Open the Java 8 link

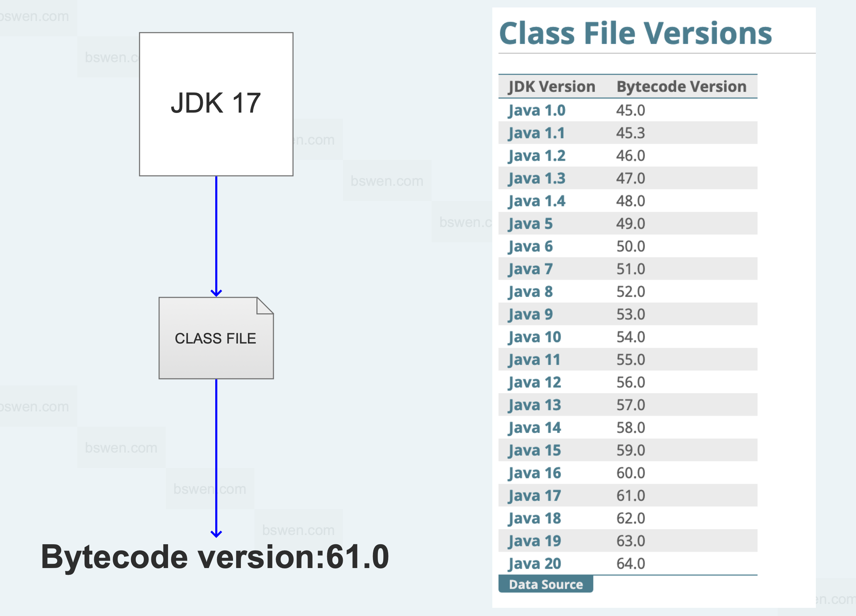pyautogui.click(x=530, y=292)
